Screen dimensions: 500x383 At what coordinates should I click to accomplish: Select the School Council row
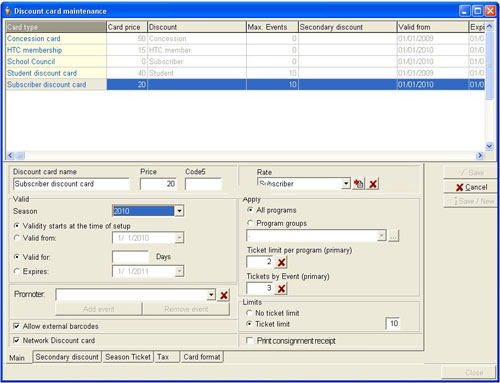(245, 62)
